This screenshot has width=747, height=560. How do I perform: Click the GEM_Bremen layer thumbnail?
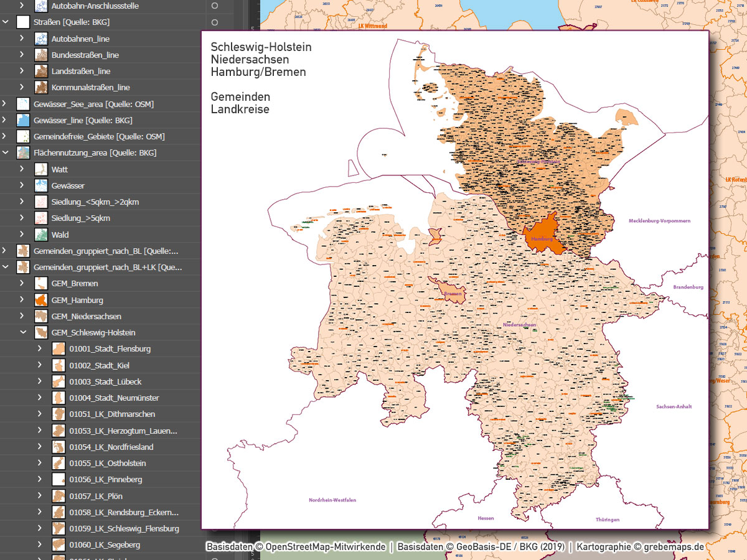click(x=40, y=284)
